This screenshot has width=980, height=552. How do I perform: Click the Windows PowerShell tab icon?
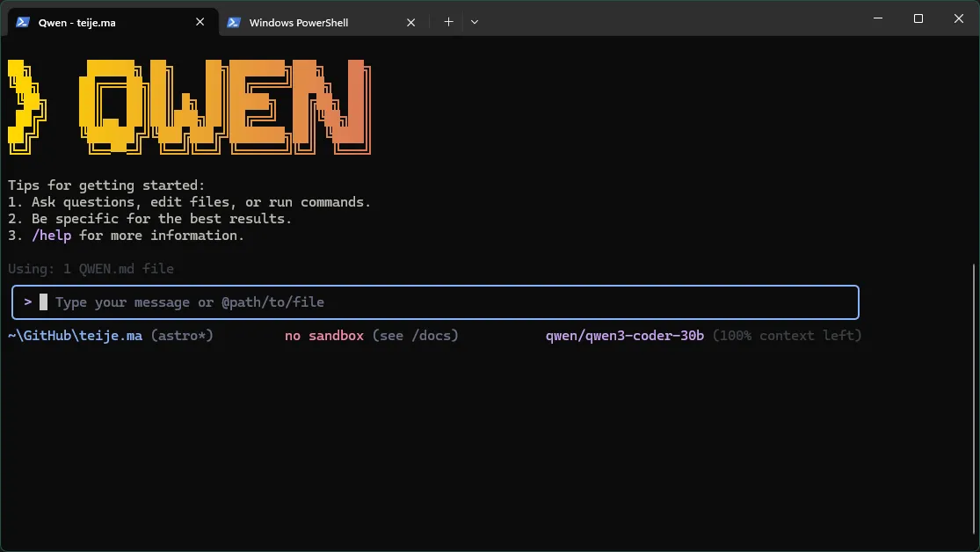point(234,22)
